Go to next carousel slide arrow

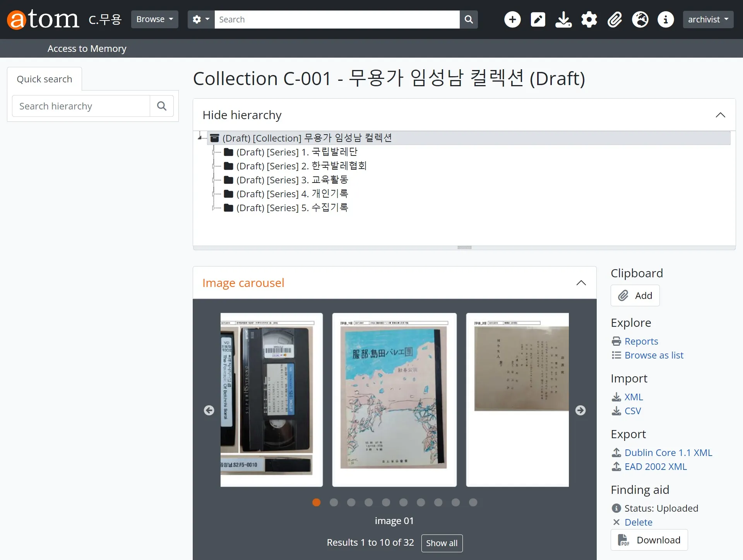click(580, 410)
